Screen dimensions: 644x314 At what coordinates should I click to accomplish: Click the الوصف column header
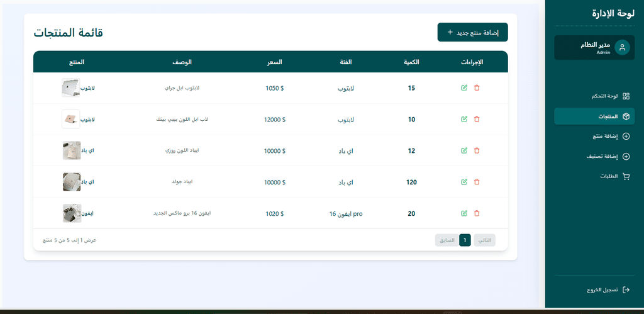coord(182,62)
